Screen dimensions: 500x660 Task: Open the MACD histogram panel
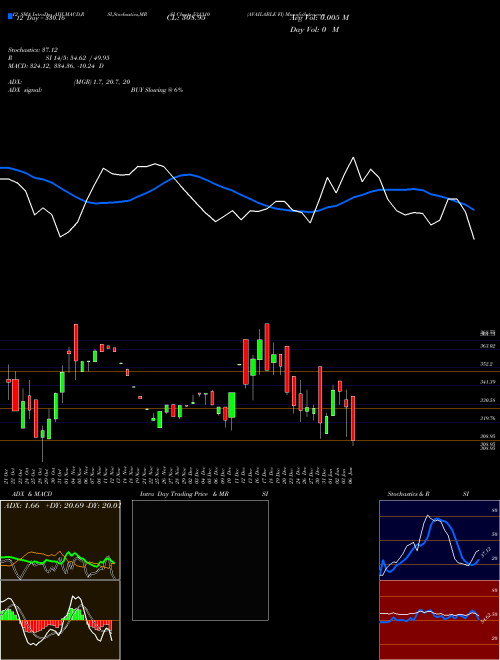[x=60, y=620]
